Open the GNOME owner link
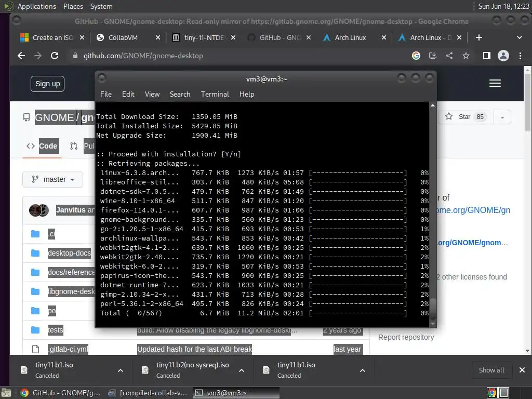The image size is (532, 399). click(54, 117)
